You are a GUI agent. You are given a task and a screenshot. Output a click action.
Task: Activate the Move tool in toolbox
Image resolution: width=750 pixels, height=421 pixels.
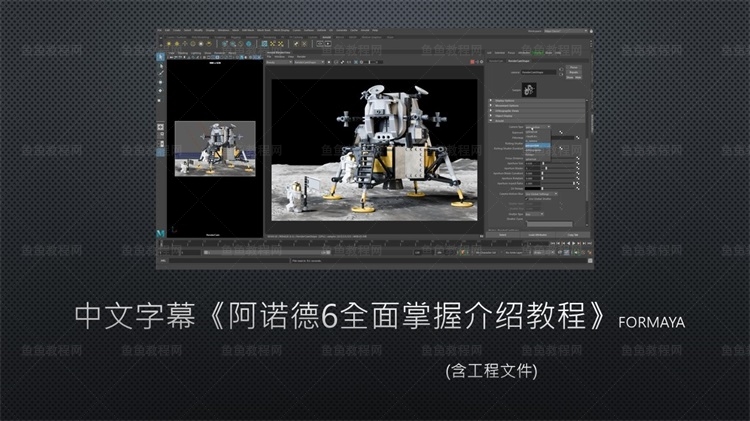(160, 82)
